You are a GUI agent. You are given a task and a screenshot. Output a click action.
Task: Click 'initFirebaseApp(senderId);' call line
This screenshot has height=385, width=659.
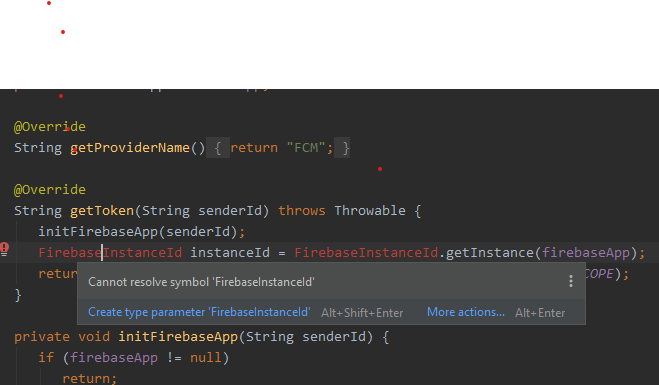point(142,232)
